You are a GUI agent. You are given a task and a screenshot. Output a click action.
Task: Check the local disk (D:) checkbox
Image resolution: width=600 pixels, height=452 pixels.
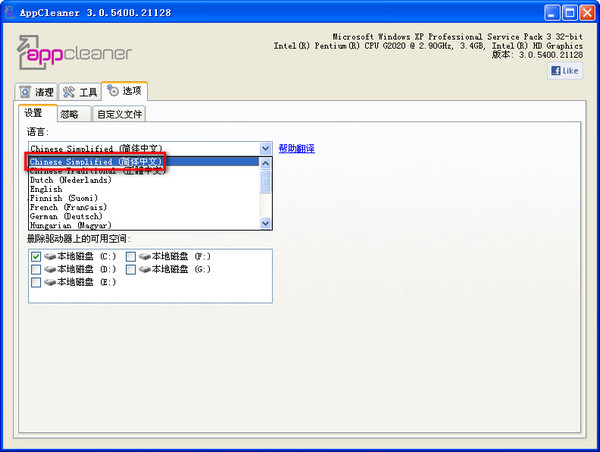click(36, 269)
